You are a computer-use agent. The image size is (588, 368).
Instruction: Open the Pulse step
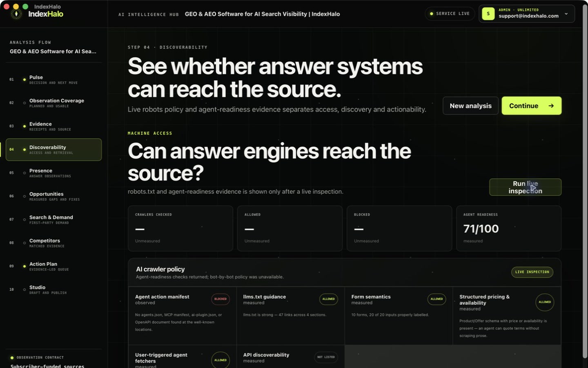click(x=53, y=79)
